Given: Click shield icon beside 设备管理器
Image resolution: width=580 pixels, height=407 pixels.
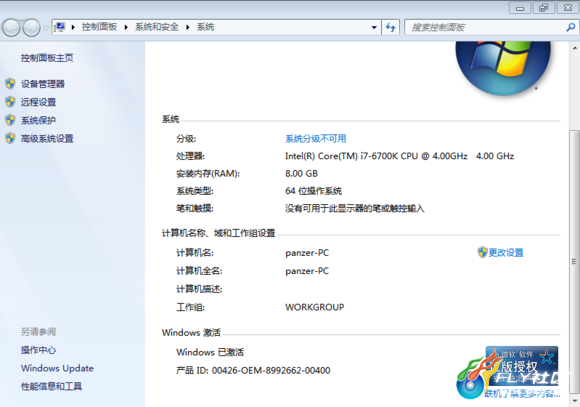Looking at the screenshot, I should (10, 84).
